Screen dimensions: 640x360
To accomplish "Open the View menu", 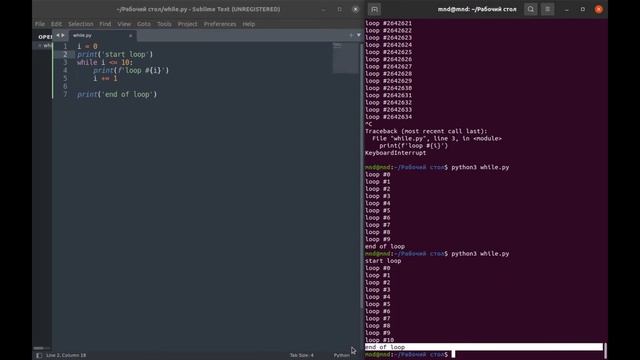I will click(124, 24).
